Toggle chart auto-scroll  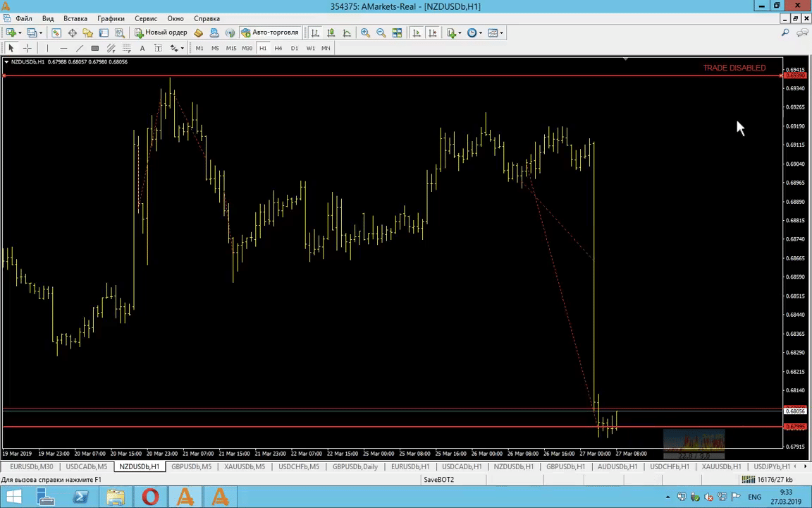(417, 32)
